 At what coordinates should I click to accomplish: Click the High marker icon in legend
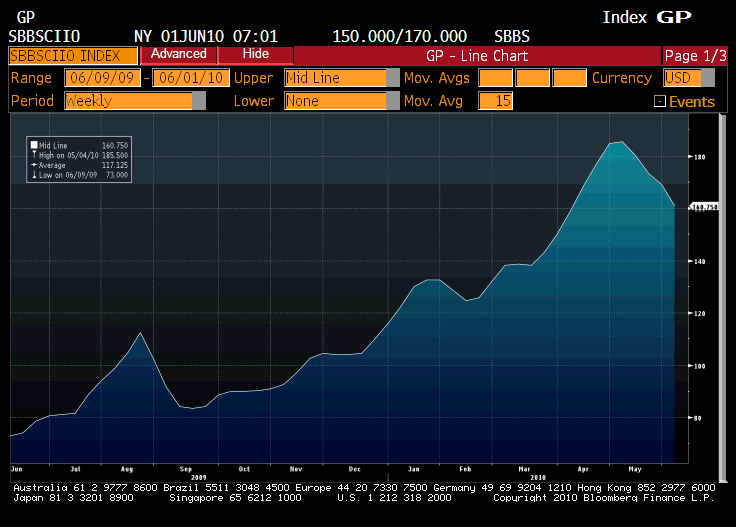(x=34, y=155)
